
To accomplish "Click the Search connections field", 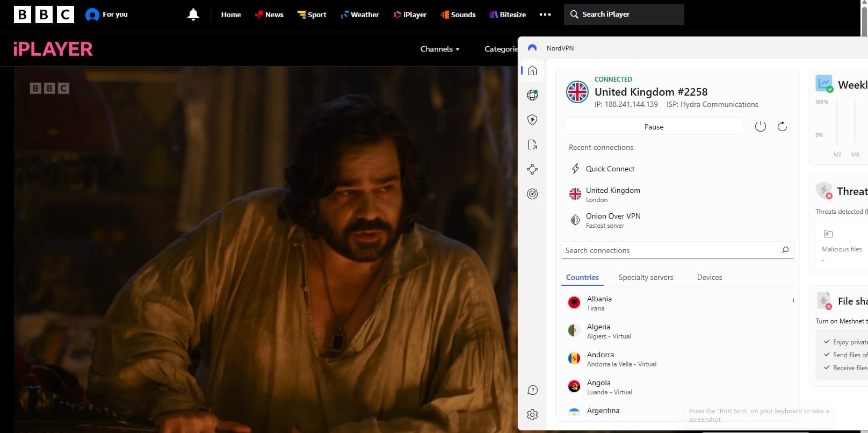I will coord(677,250).
